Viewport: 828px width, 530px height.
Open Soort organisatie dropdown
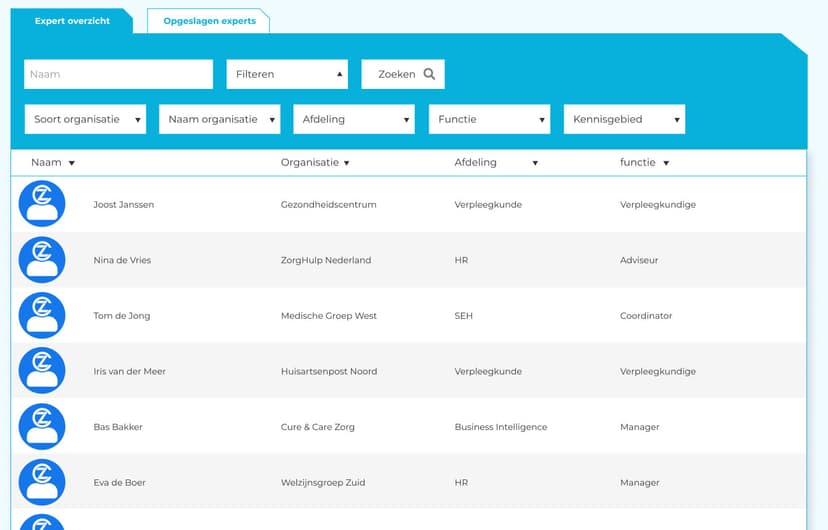click(x=86, y=119)
